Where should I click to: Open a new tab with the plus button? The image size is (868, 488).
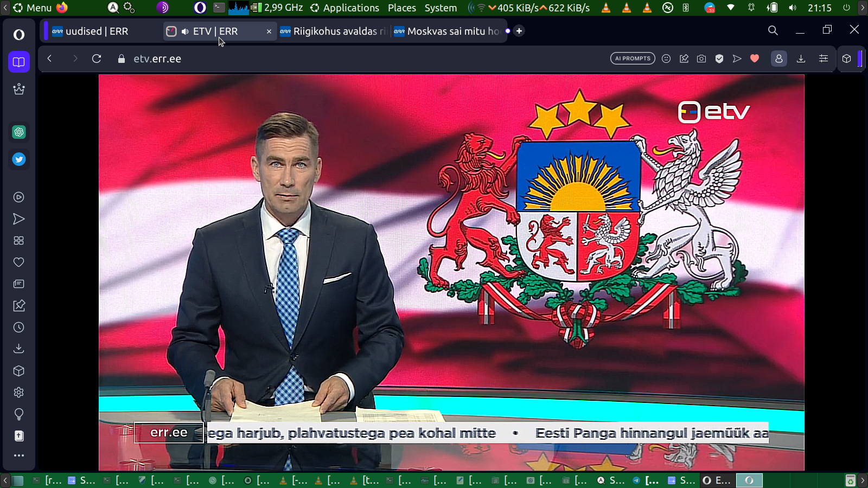coord(519,31)
